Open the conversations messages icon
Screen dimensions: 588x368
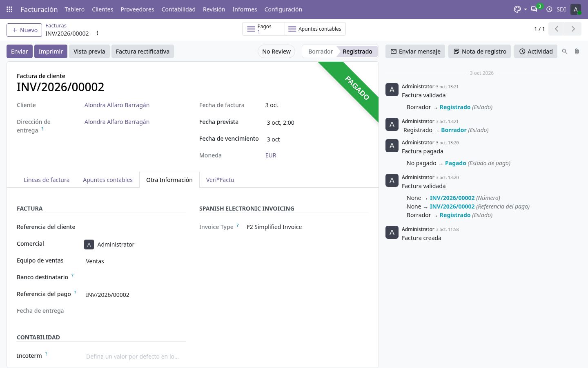coord(534,9)
